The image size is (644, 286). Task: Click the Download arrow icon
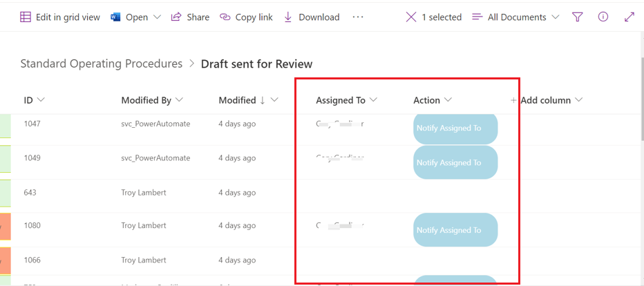click(x=288, y=17)
